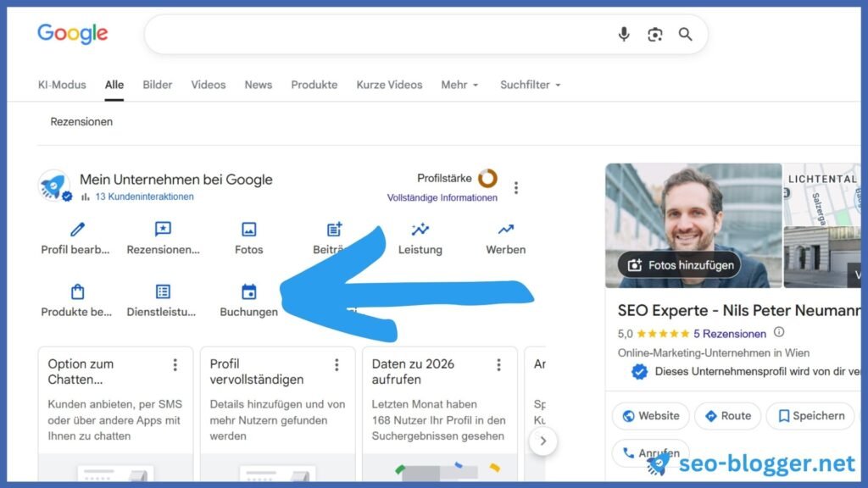Image resolution: width=868 pixels, height=488 pixels.
Task: Open the Produkte tab
Action: pyautogui.click(x=314, y=85)
